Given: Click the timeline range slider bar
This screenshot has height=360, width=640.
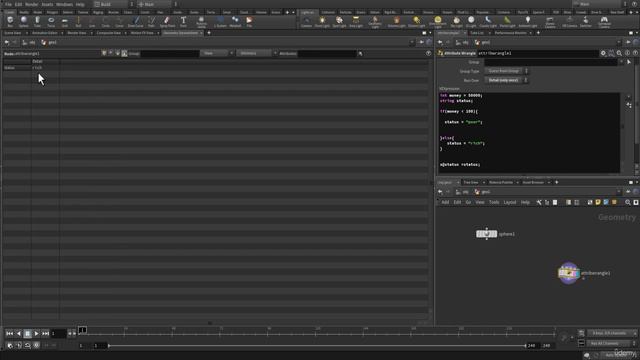Looking at the screenshot, I should click(x=317, y=346).
